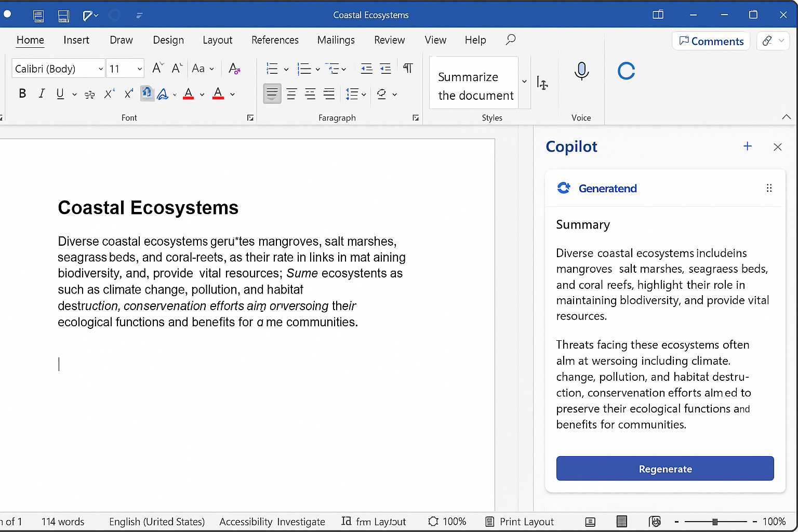Viewport: 798px width, 532px height.
Task: Click the increase indent icon
Action: 385,68
